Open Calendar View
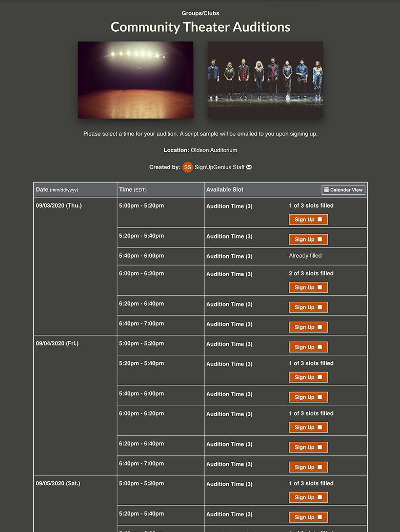400x532 pixels. pos(344,190)
